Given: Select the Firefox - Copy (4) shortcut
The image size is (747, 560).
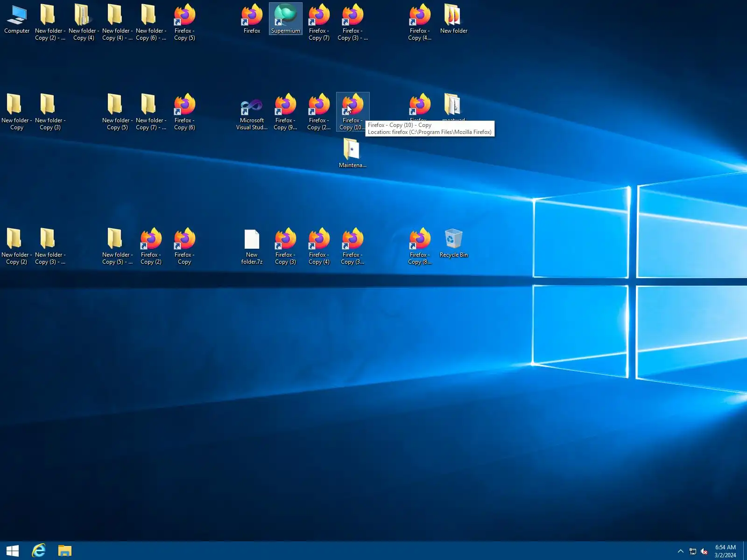Looking at the screenshot, I should (319, 246).
